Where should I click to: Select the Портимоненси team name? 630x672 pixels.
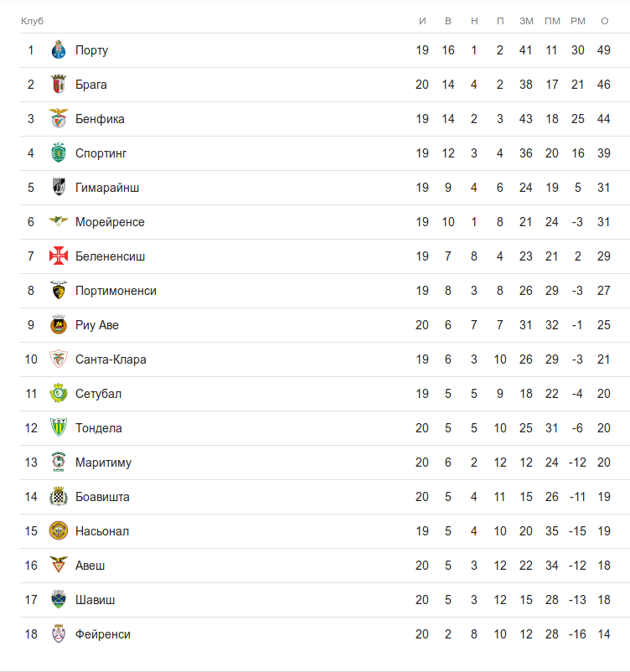tap(116, 291)
